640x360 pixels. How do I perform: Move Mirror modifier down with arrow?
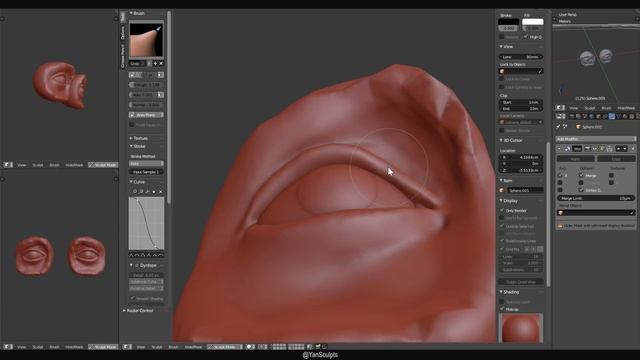(625, 149)
